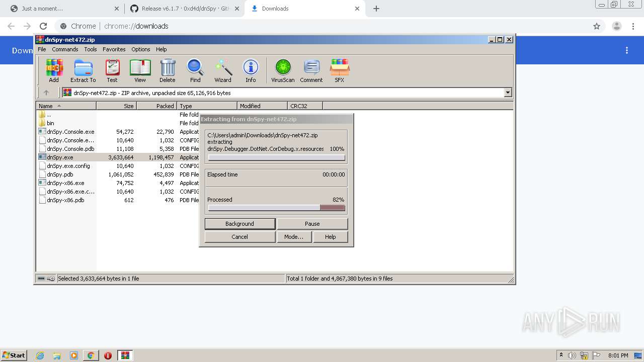Open Chrome from the taskbar
644x362 pixels.
tap(91, 355)
